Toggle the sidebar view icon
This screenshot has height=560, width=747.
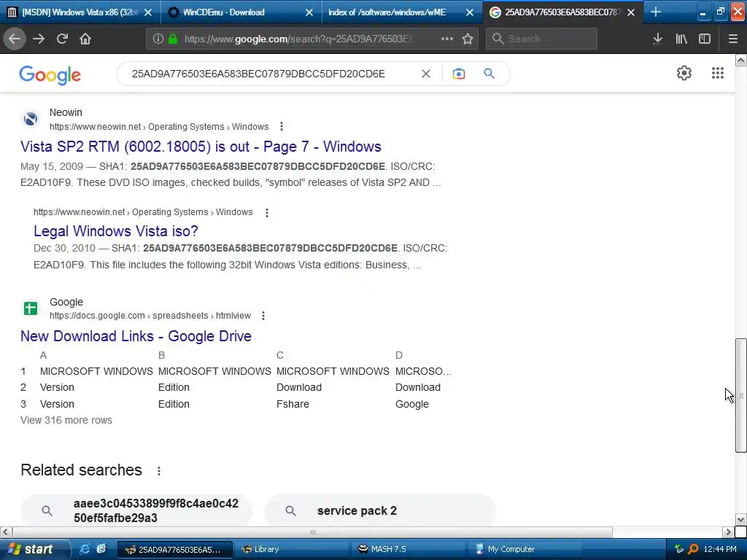705,39
